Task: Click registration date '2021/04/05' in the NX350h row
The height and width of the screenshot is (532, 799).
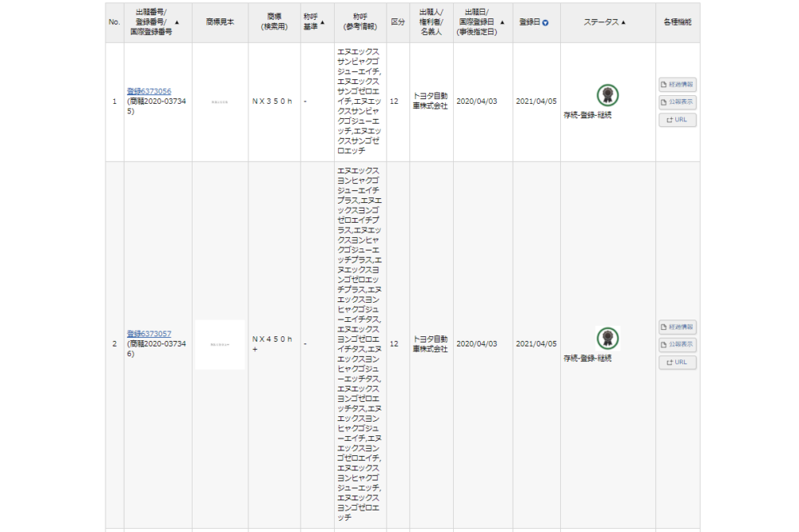Action: pyautogui.click(x=536, y=101)
